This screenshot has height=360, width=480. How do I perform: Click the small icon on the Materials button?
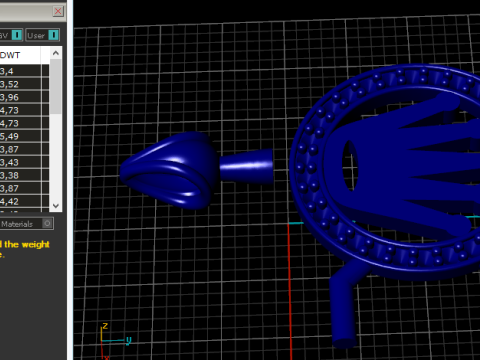point(47,223)
